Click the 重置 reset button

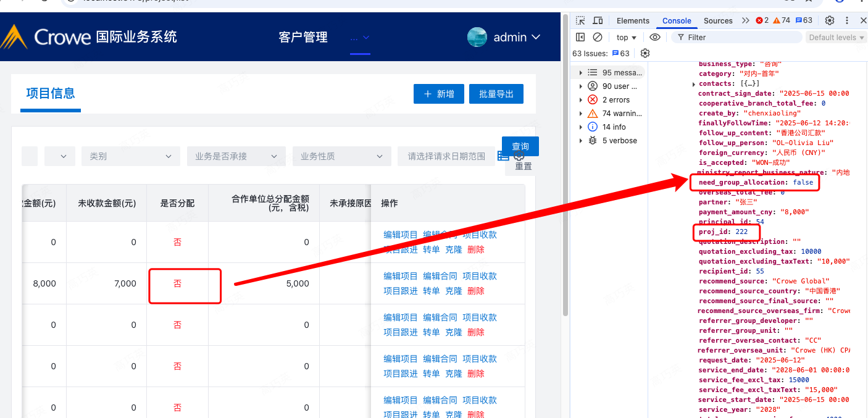[524, 166]
